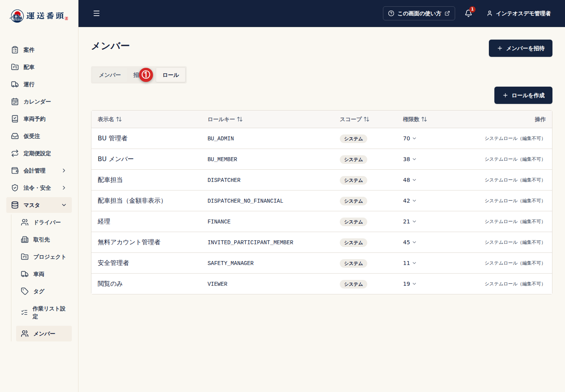Sort by 権限数 column
The image size is (565, 392).
pos(415,119)
